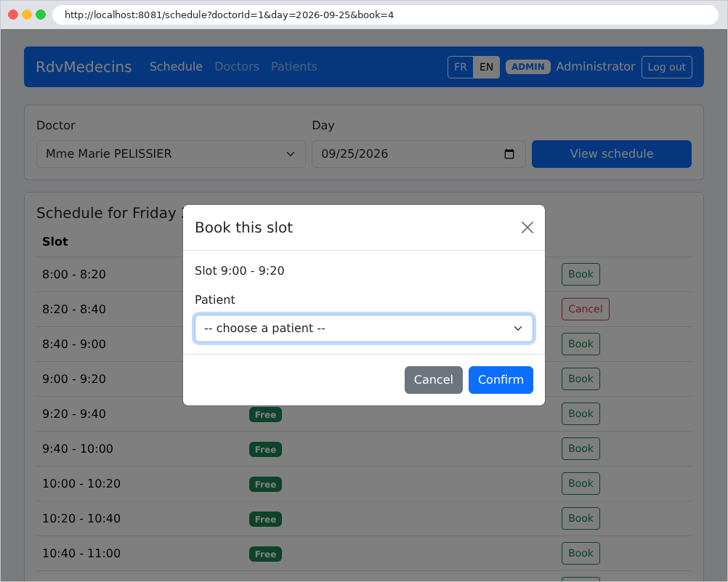Image resolution: width=728 pixels, height=582 pixels.
Task: Book the 10:20 - 10:40 slot
Action: (x=581, y=518)
